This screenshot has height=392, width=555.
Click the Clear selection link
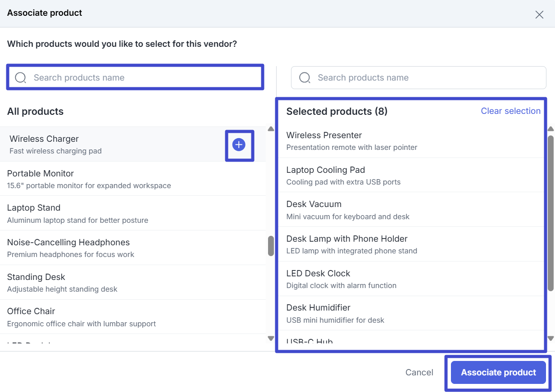point(510,111)
